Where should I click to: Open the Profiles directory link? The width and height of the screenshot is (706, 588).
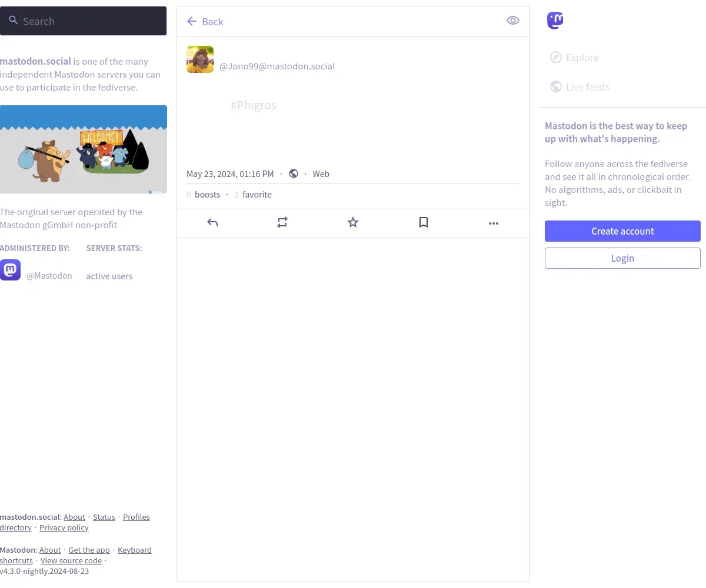tap(75, 522)
